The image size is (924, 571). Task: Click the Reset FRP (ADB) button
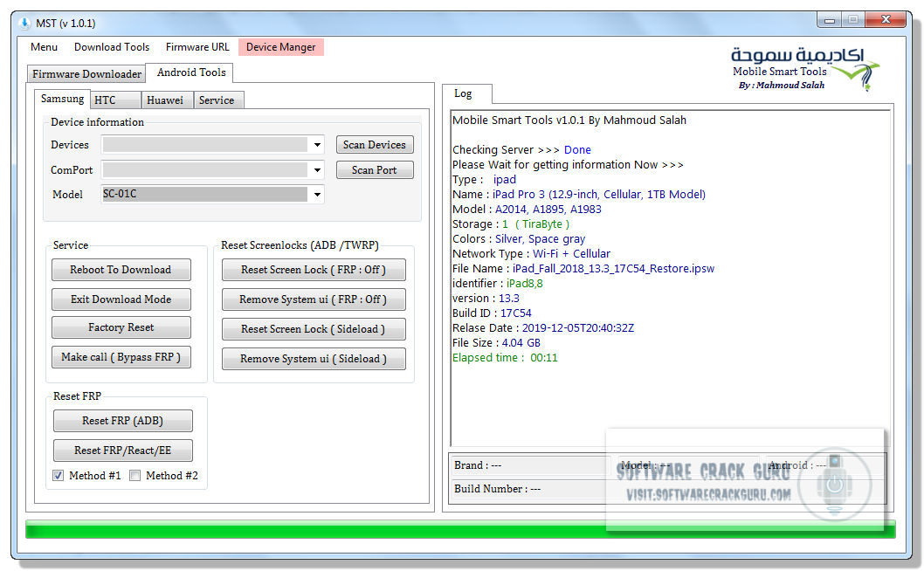coord(122,421)
